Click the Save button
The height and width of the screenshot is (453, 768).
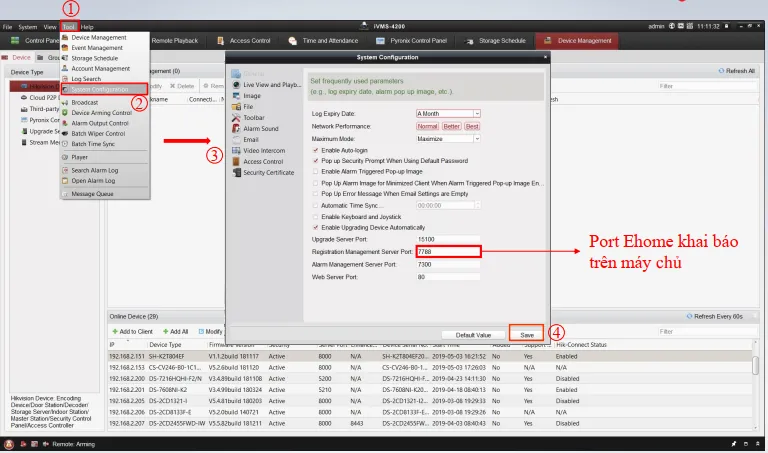(526, 335)
